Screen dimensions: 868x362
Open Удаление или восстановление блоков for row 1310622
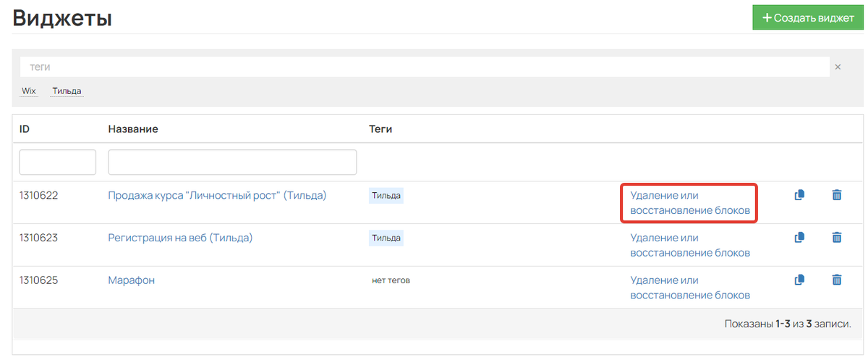click(690, 202)
